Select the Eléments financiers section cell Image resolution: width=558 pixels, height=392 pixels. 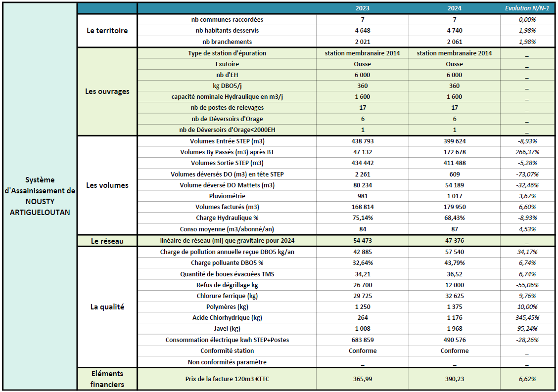coord(107,379)
